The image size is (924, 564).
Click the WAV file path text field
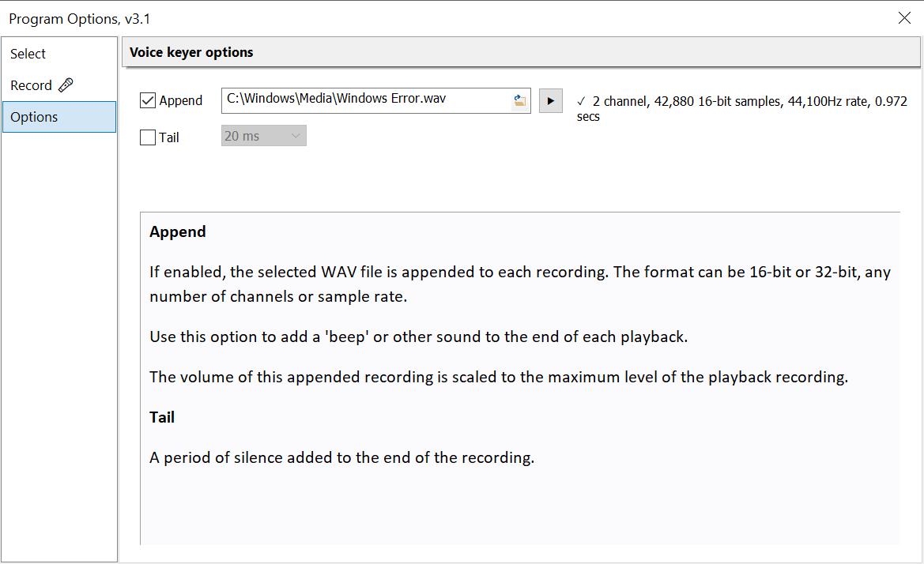(x=364, y=100)
